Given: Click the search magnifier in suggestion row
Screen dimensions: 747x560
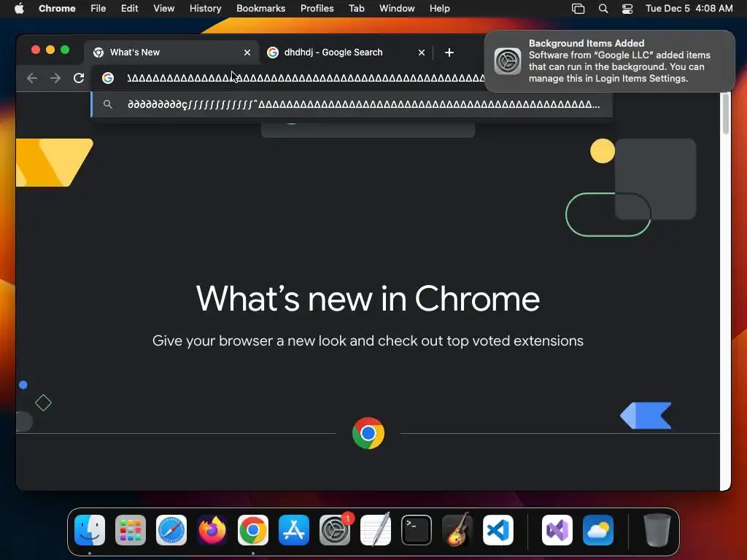Looking at the screenshot, I should click(x=108, y=104).
